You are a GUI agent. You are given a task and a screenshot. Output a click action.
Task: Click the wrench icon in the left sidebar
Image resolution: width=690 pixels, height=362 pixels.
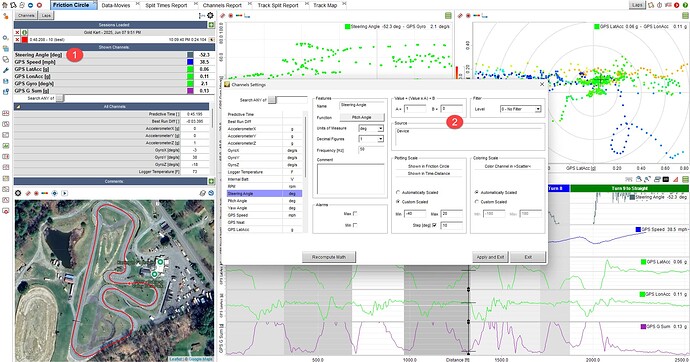click(x=6, y=70)
